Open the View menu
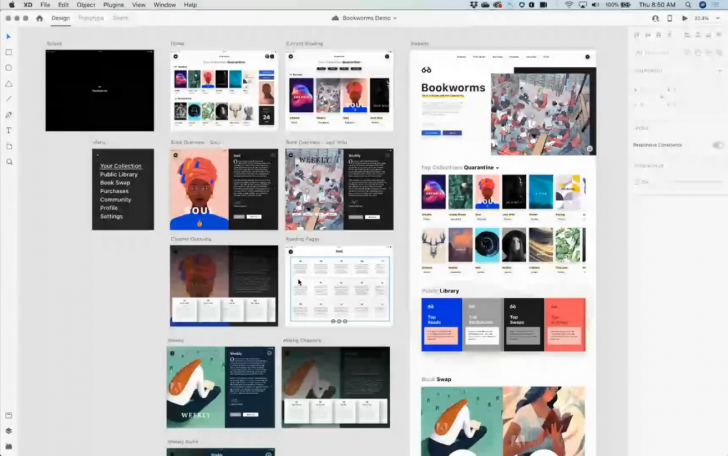 coord(138,5)
